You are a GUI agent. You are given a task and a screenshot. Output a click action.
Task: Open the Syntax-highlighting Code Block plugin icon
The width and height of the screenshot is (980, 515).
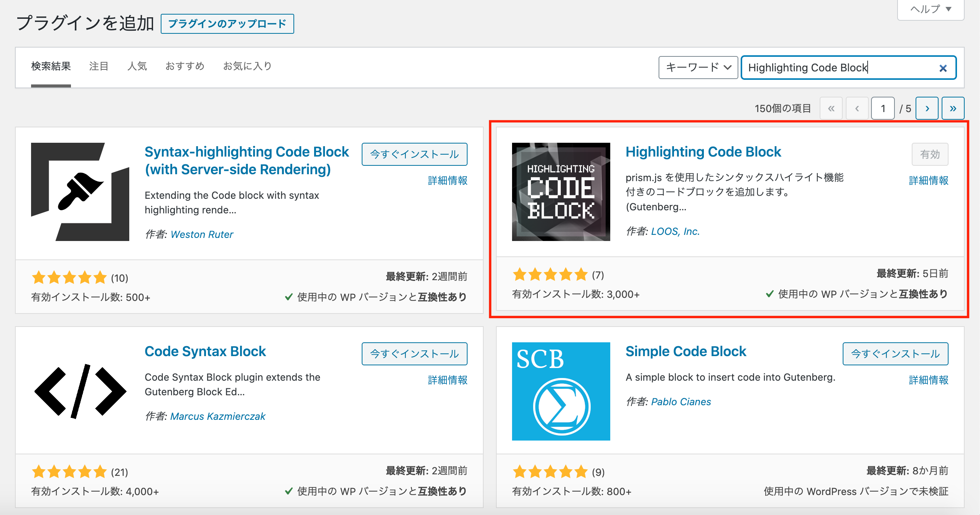coord(80,192)
